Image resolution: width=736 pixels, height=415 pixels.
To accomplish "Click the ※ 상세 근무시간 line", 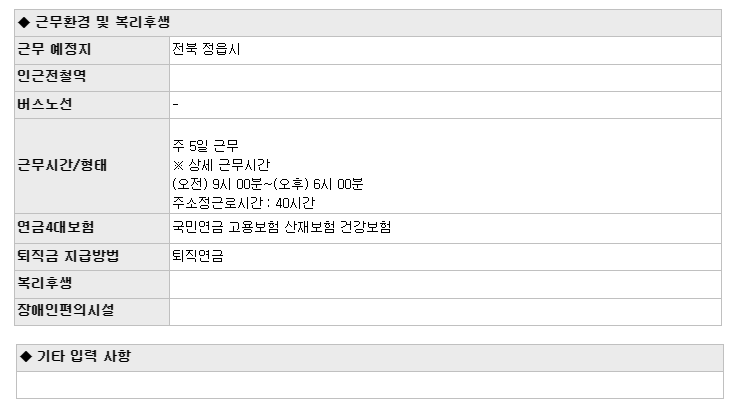I will [x=221, y=165].
